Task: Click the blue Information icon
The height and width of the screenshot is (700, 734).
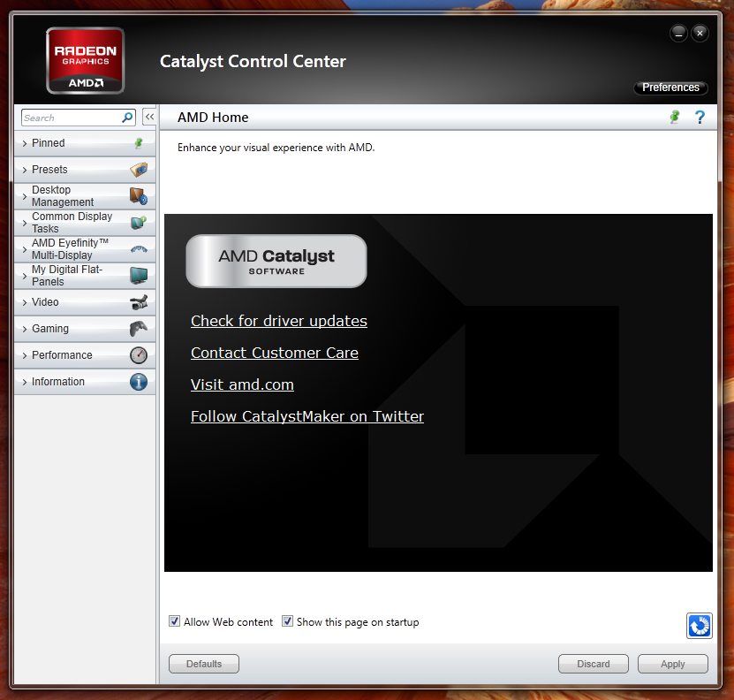Action: pos(139,382)
